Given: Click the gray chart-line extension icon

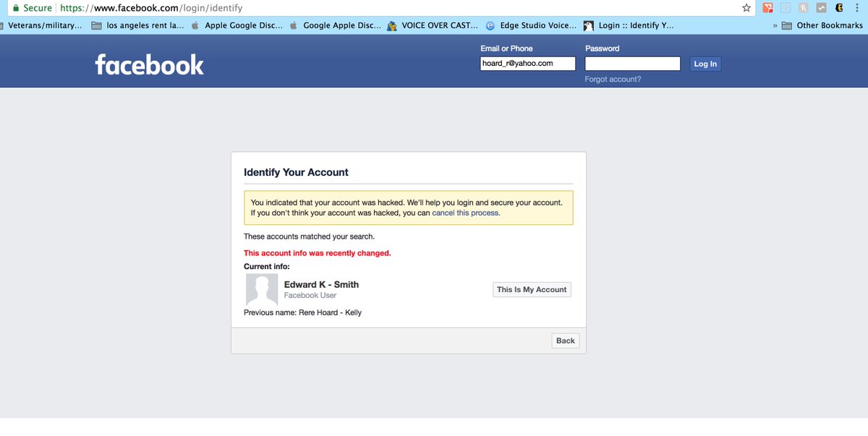Looking at the screenshot, I should click(821, 8).
